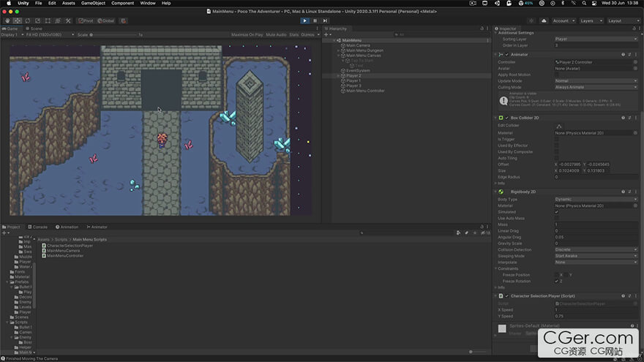
Task: Open Box Collider 2D three-dot menu
Action: click(x=636, y=118)
